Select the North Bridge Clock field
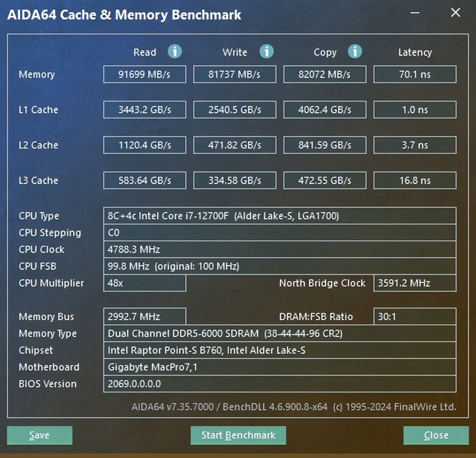The height and width of the screenshot is (458, 476). (x=414, y=283)
